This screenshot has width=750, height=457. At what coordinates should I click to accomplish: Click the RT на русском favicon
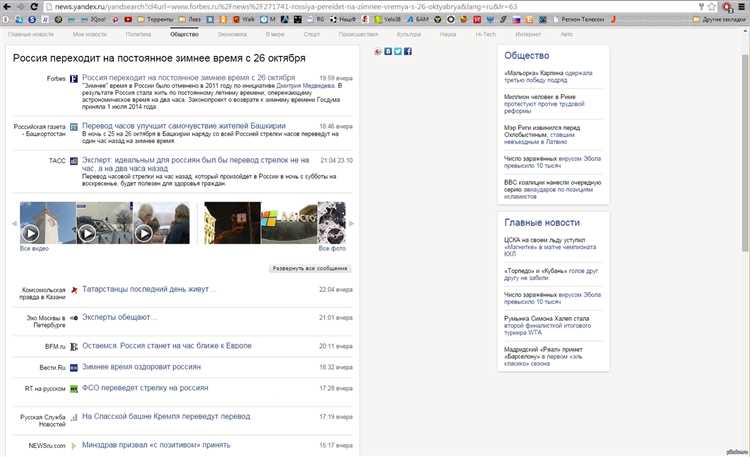(74, 388)
